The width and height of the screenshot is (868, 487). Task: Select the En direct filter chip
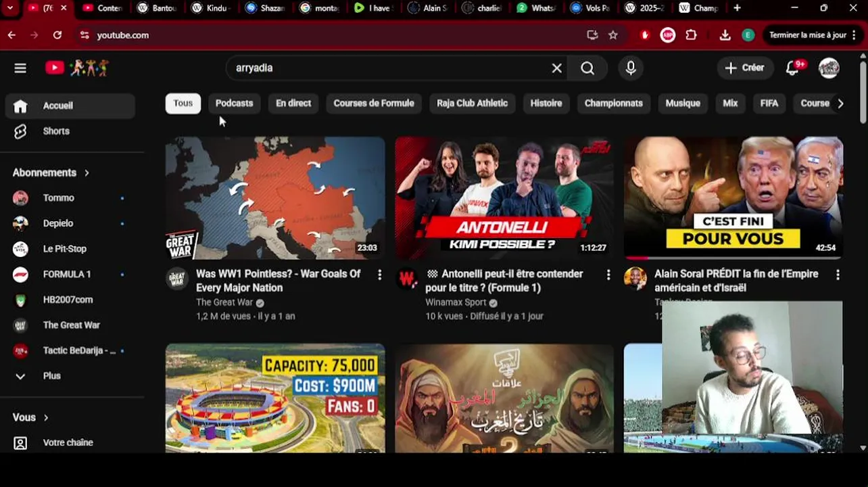293,103
